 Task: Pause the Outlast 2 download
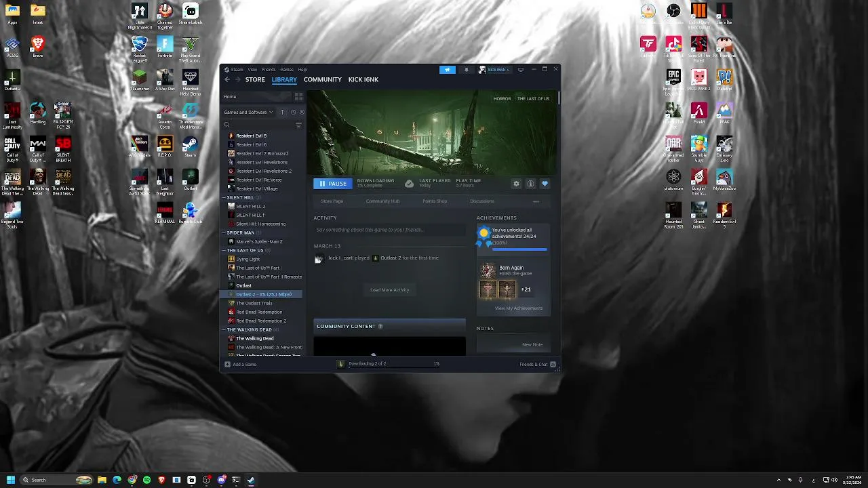tap(332, 184)
